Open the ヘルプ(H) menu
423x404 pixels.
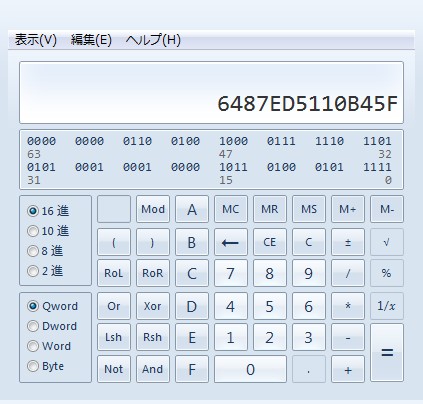coord(153,40)
